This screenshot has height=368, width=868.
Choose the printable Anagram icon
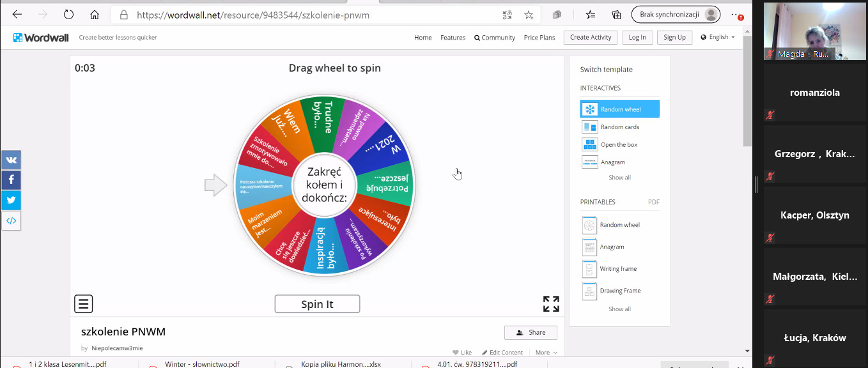(x=589, y=247)
